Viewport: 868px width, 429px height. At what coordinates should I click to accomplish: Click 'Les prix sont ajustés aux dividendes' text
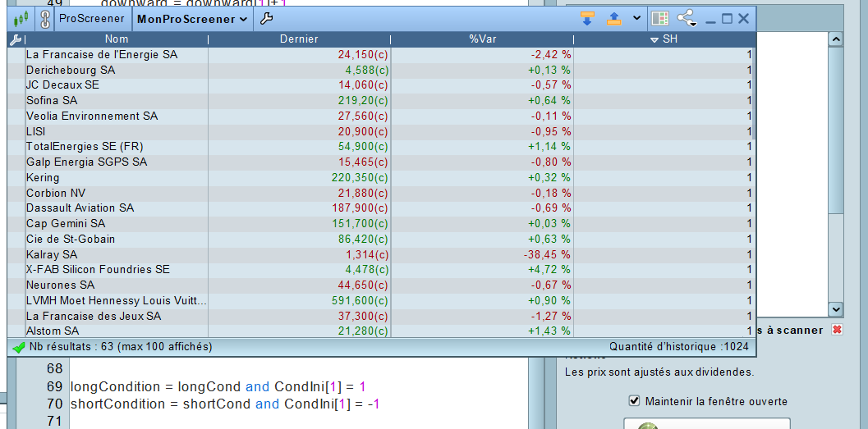(x=659, y=372)
